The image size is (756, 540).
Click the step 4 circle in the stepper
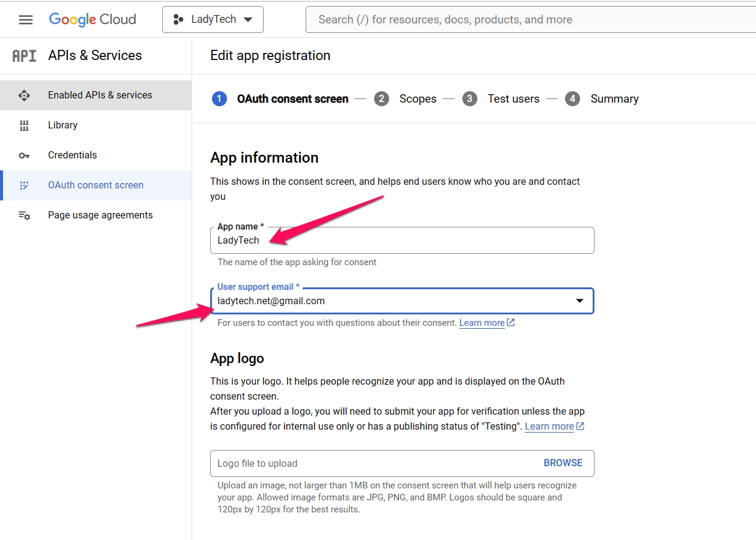pos(572,99)
